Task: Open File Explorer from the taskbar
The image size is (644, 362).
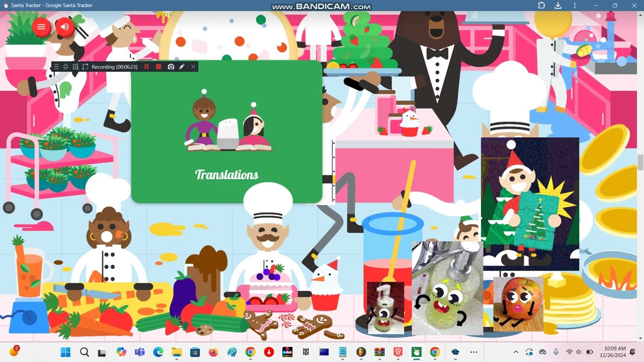Action: (x=177, y=352)
